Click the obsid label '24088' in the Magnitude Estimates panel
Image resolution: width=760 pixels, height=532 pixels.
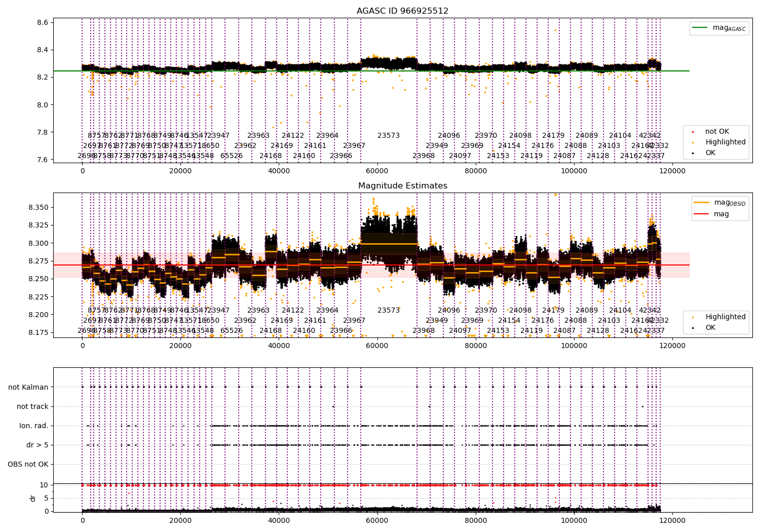pyautogui.click(x=576, y=320)
